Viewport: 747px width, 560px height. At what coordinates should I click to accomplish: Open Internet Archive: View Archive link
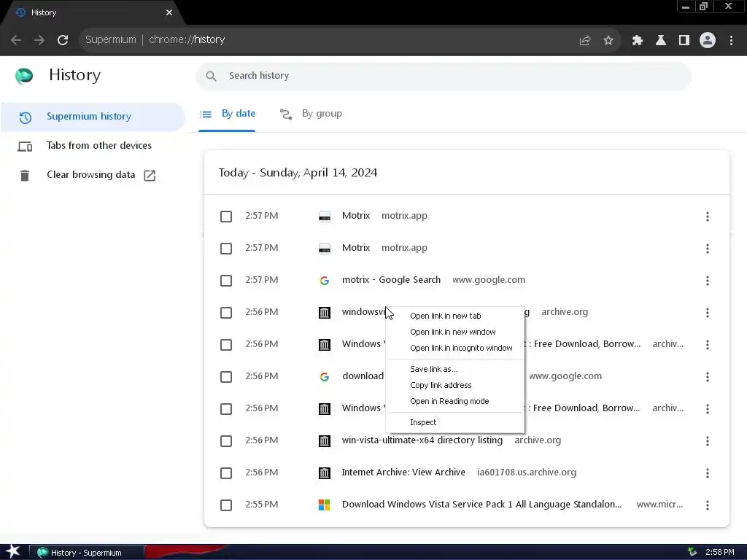click(403, 472)
